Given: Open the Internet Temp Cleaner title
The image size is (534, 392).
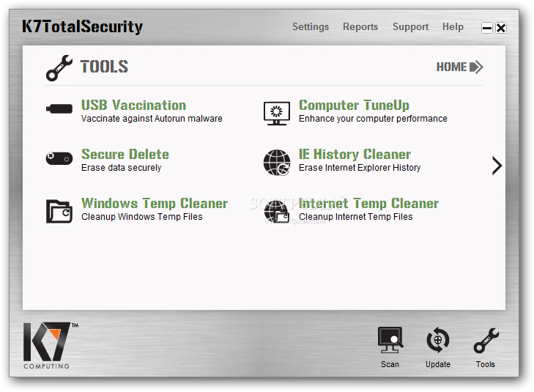Looking at the screenshot, I should coord(368,203).
